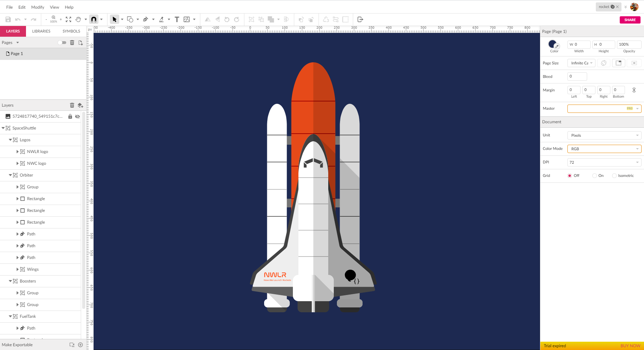
Task: Click the Zoom In magnifier icon
Action: [x=53, y=18]
